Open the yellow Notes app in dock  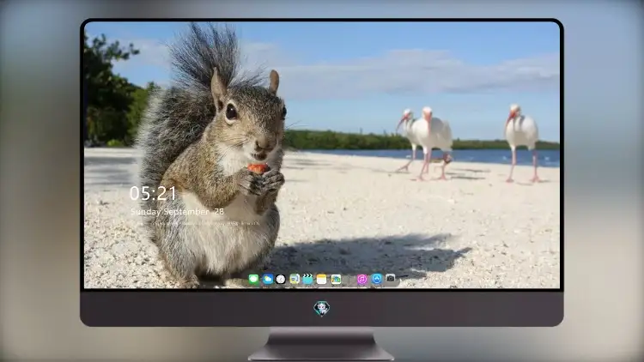coord(322,280)
